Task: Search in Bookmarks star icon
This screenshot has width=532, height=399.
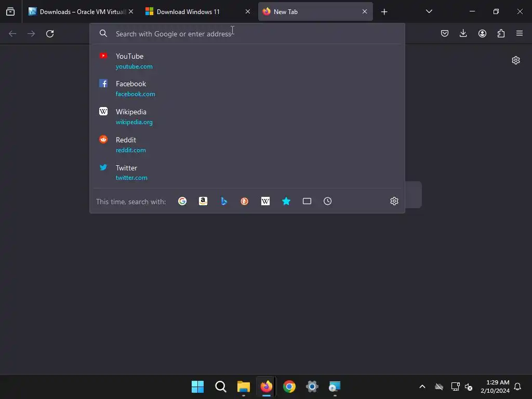Action: 286,201
